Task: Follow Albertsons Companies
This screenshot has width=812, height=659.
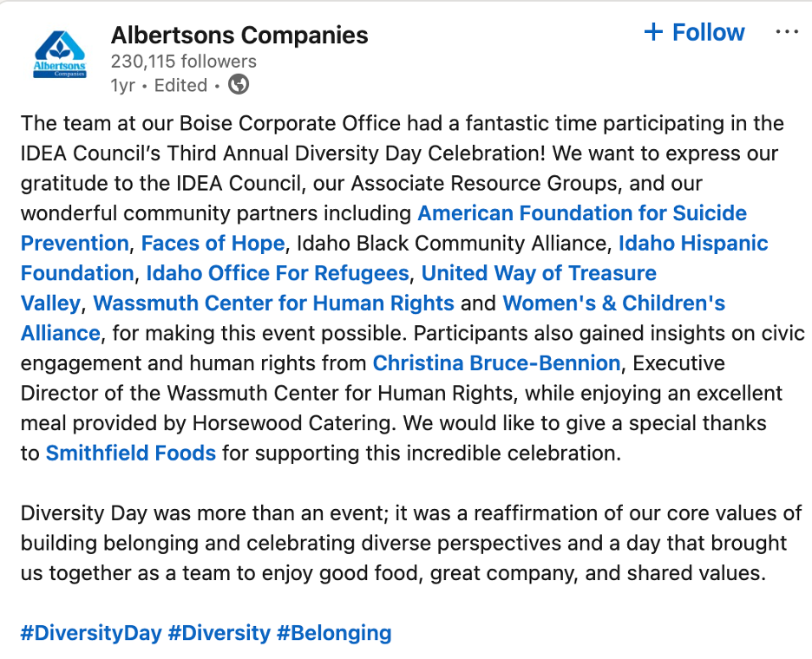Action: click(x=694, y=32)
